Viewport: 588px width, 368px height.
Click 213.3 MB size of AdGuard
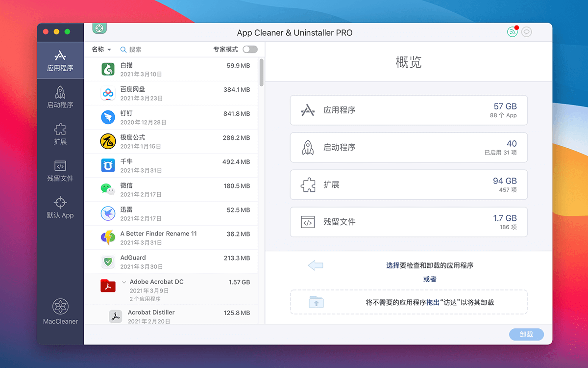(237, 258)
